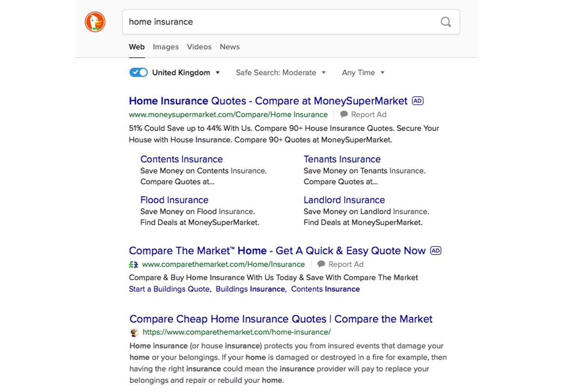Switch to the Images tab
The height and width of the screenshot is (392, 567).
166,47
